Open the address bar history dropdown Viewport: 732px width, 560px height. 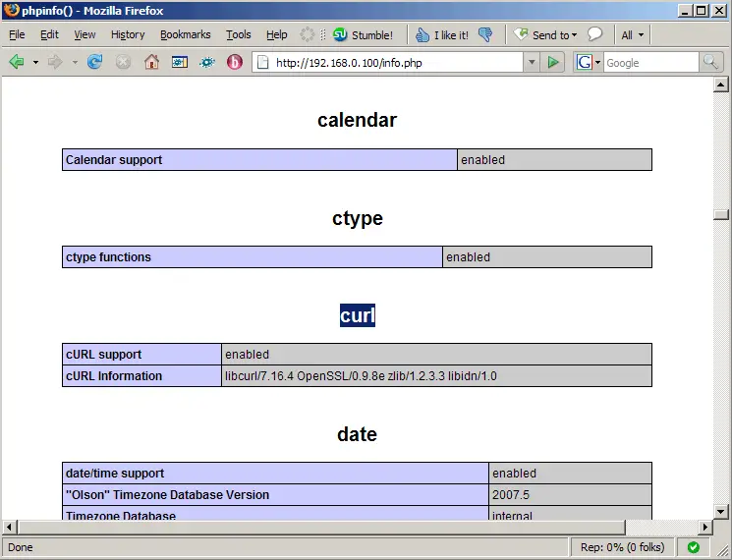point(532,62)
